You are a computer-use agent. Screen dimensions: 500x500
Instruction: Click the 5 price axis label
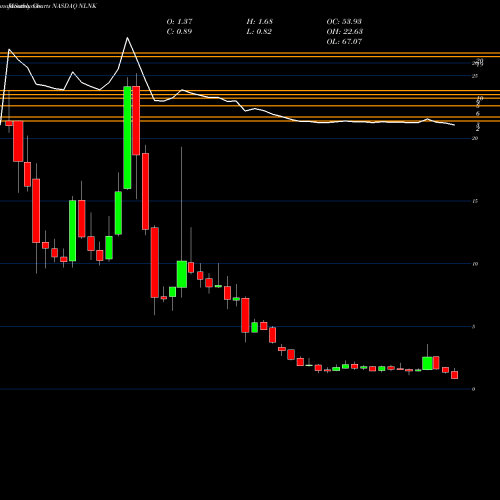click(x=474, y=327)
